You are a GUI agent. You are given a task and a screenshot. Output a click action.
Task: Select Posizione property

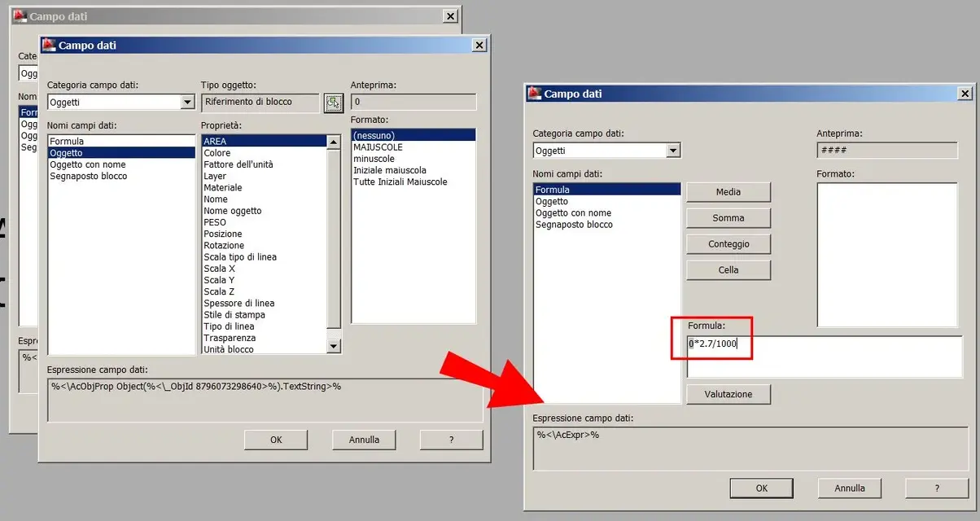tap(264, 234)
